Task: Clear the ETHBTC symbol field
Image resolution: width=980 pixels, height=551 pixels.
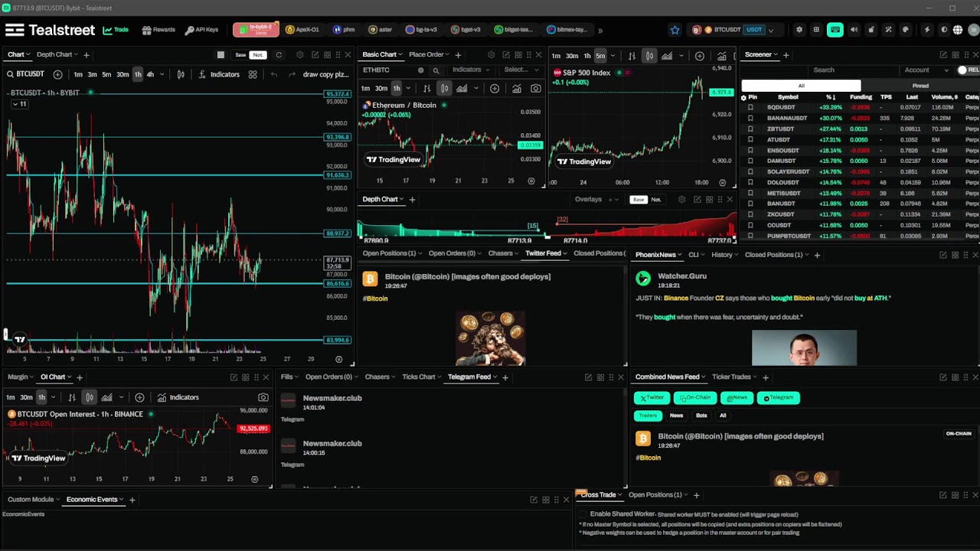Action: pyautogui.click(x=420, y=70)
